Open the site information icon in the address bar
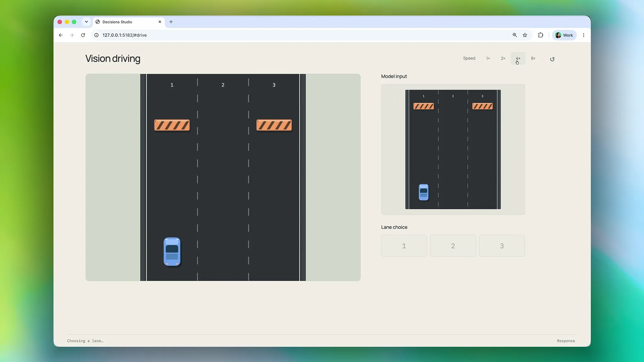The height and width of the screenshot is (362, 644). (x=97, y=35)
